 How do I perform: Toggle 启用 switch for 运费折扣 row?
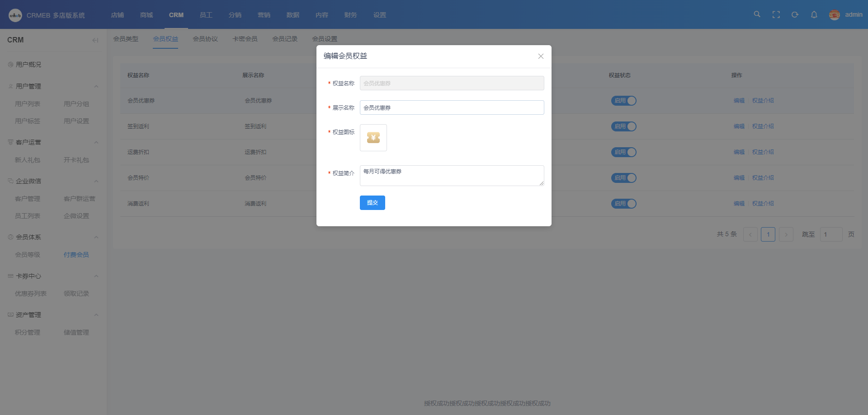(x=623, y=152)
